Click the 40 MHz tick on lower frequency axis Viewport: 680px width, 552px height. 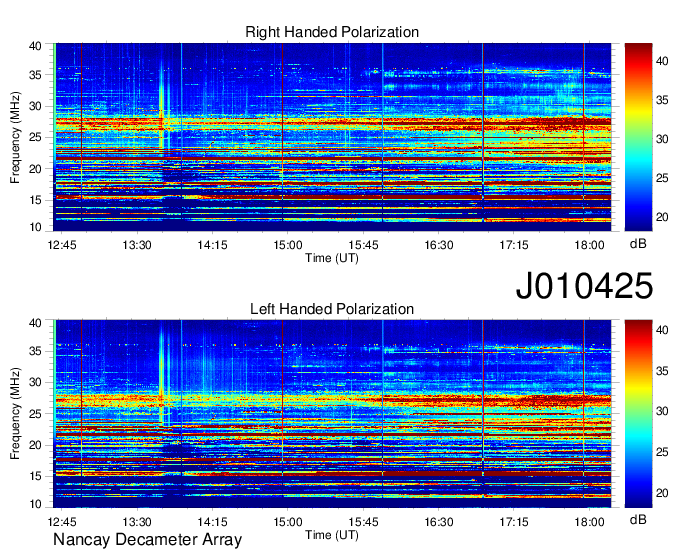[x=36, y=323]
